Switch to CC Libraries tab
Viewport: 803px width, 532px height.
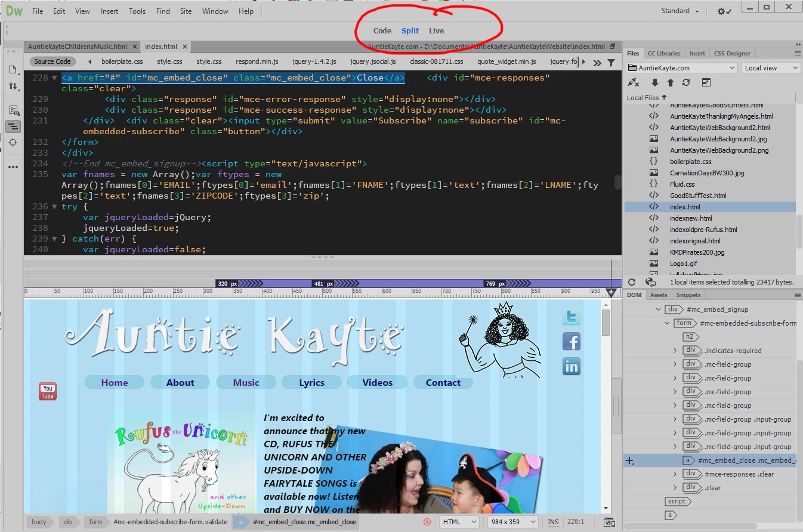point(664,54)
